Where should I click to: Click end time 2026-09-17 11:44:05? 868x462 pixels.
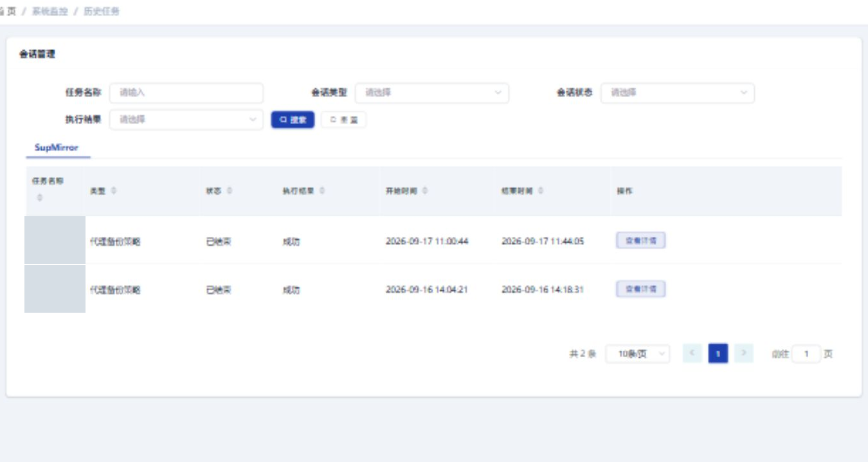[x=543, y=241]
